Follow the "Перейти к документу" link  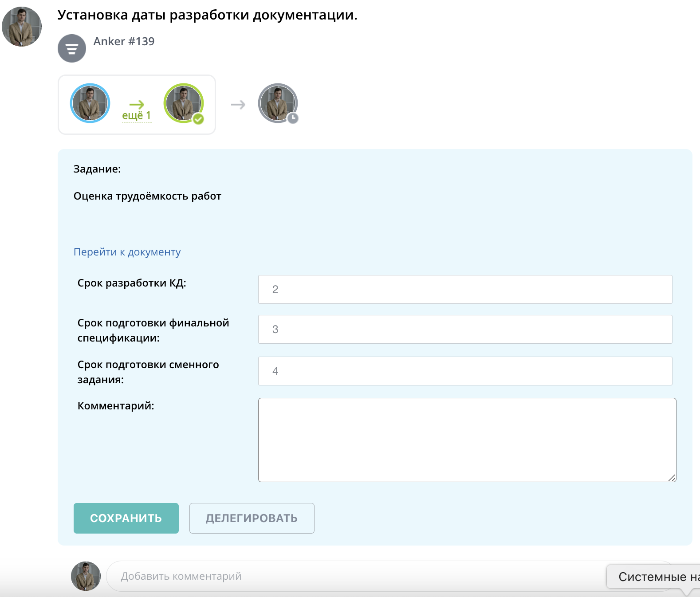pyautogui.click(x=127, y=252)
